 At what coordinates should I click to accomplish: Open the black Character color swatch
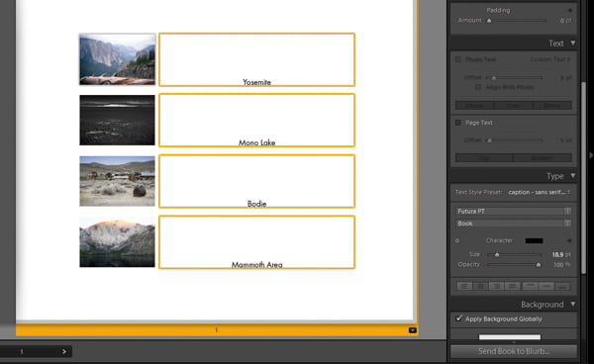(535, 240)
